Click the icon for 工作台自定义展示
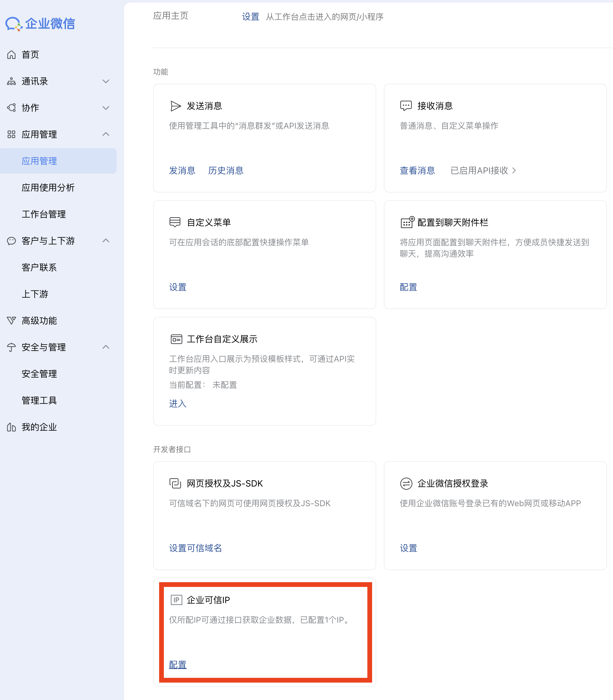613x700 pixels. coord(176,339)
